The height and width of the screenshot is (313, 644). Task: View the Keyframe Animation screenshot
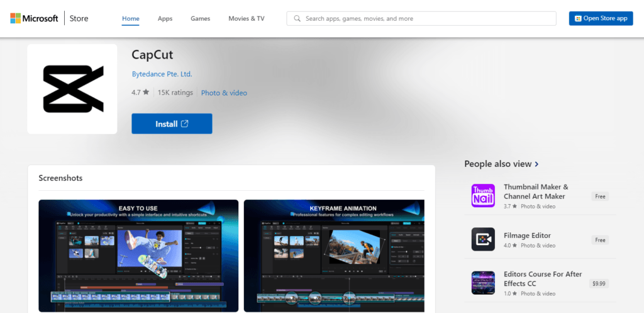click(334, 255)
